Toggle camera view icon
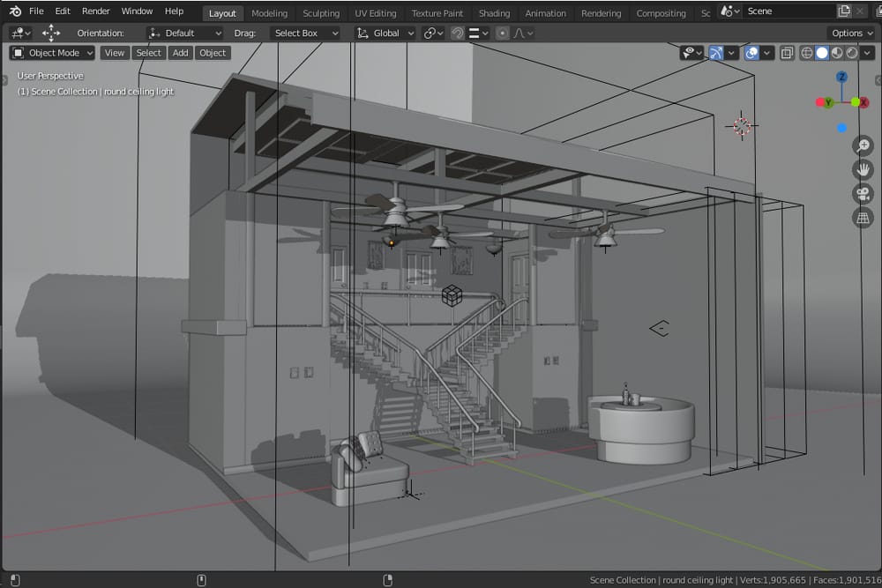 (863, 194)
